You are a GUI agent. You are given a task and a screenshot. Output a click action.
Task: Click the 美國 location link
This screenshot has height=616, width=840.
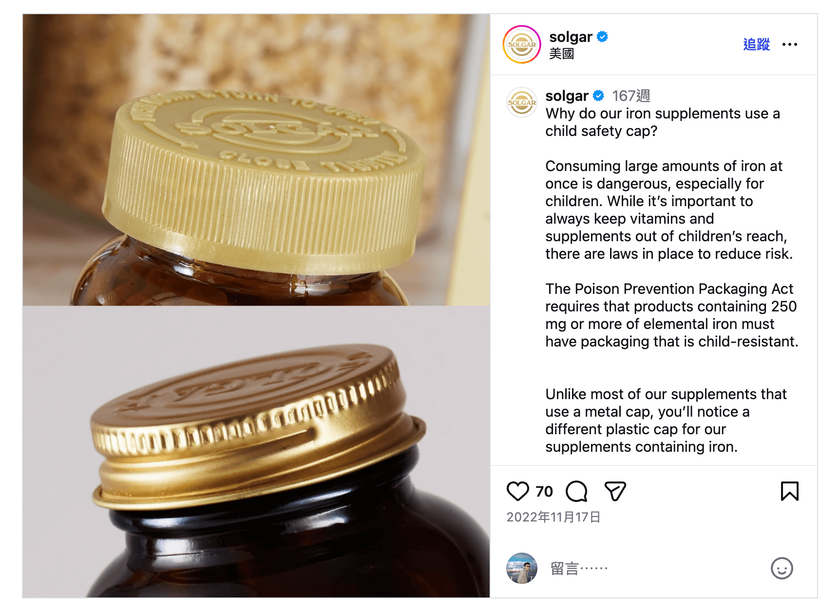(x=561, y=54)
